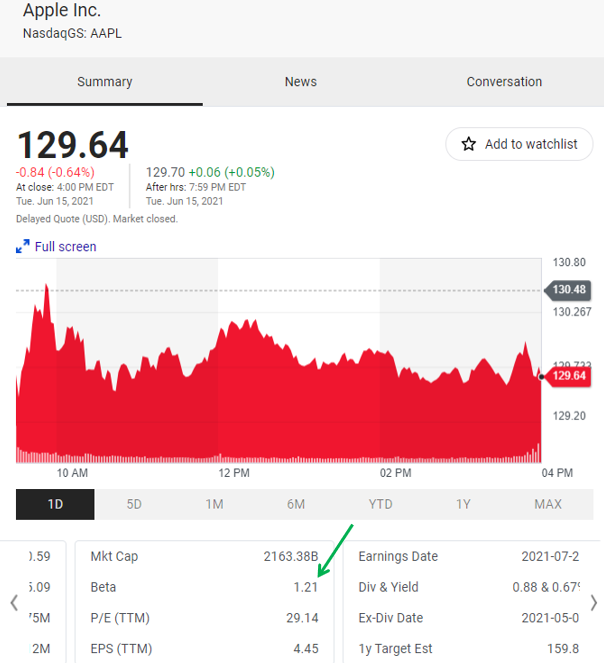Click the star icon in Add to watchlist
604x663 pixels.
(468, 144)
